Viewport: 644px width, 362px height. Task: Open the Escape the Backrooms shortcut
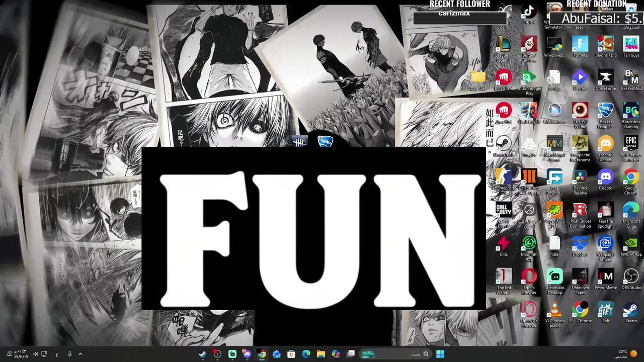pos(580,149)
